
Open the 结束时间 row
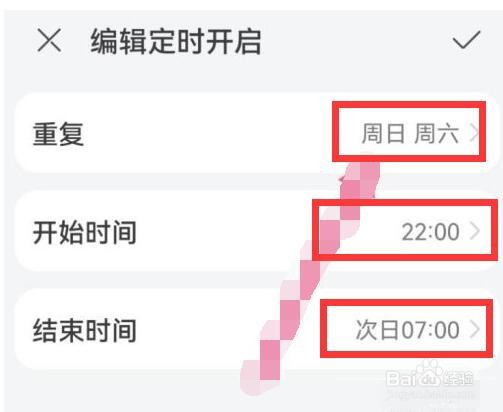tap(257, 329)
